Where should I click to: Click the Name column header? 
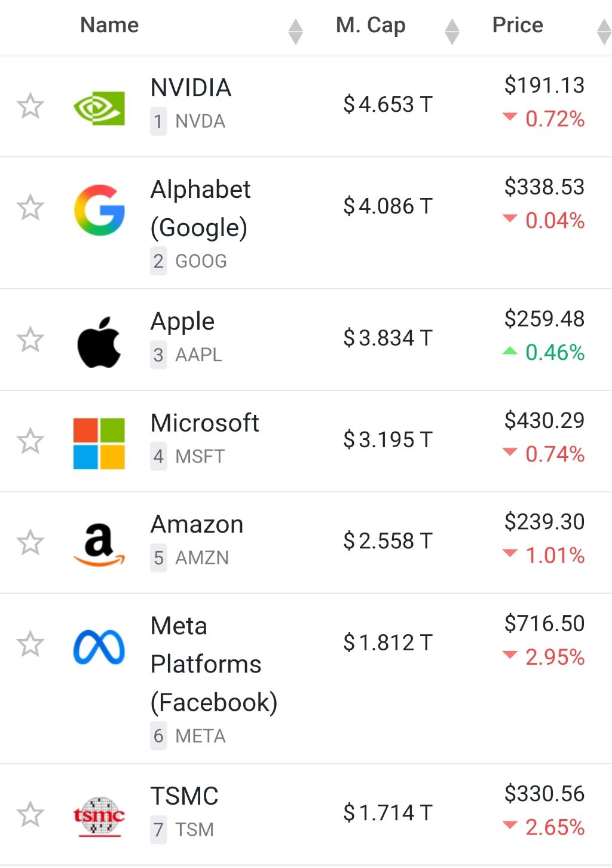(x=109, y=25)
